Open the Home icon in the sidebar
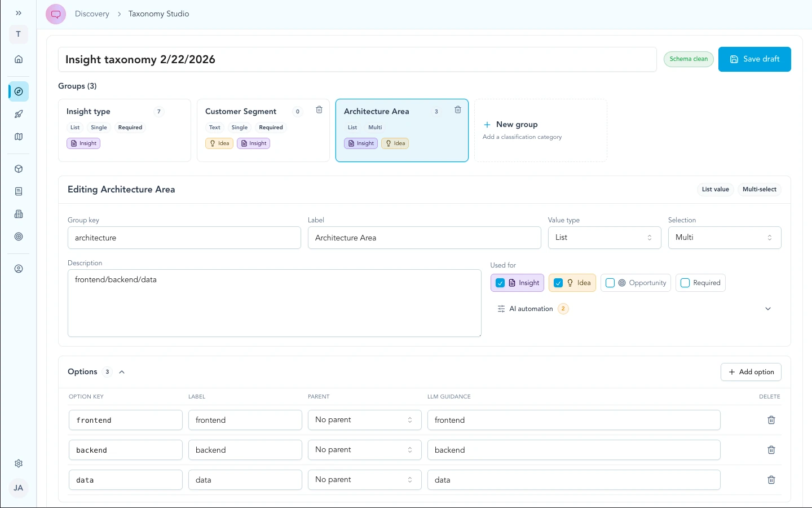The width and height of the screenshot is (812, 508). click(x=19, y=59)
